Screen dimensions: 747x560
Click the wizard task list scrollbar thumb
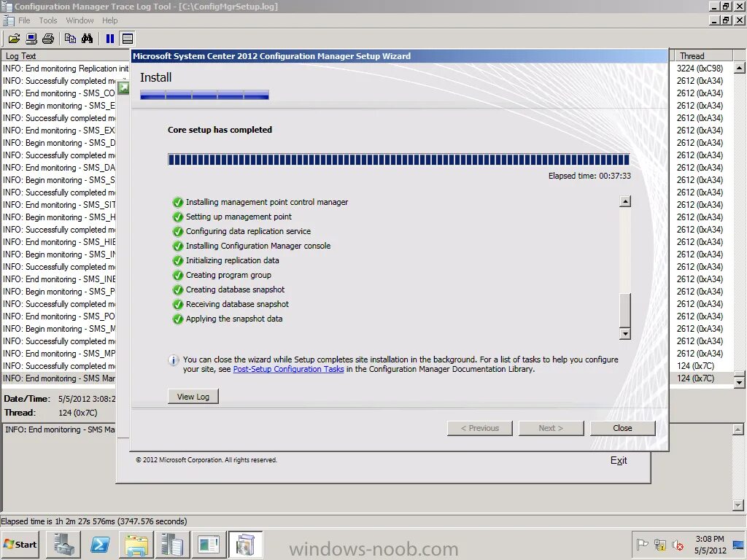(x=625, y=310)
